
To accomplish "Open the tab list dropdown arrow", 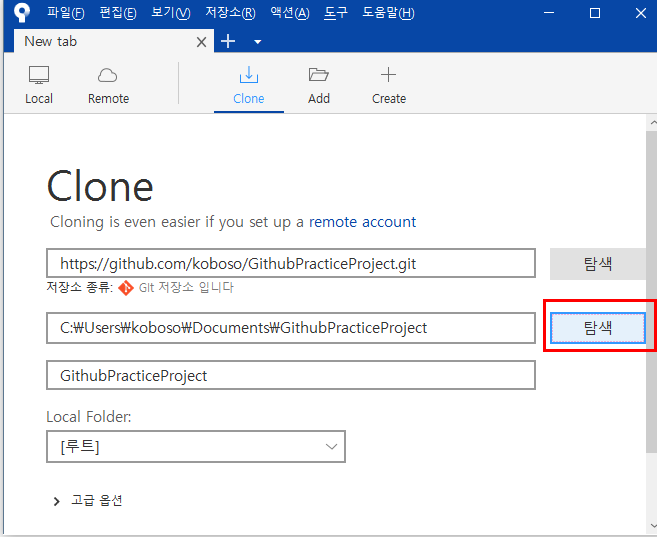I will click(x=258, y=42).
